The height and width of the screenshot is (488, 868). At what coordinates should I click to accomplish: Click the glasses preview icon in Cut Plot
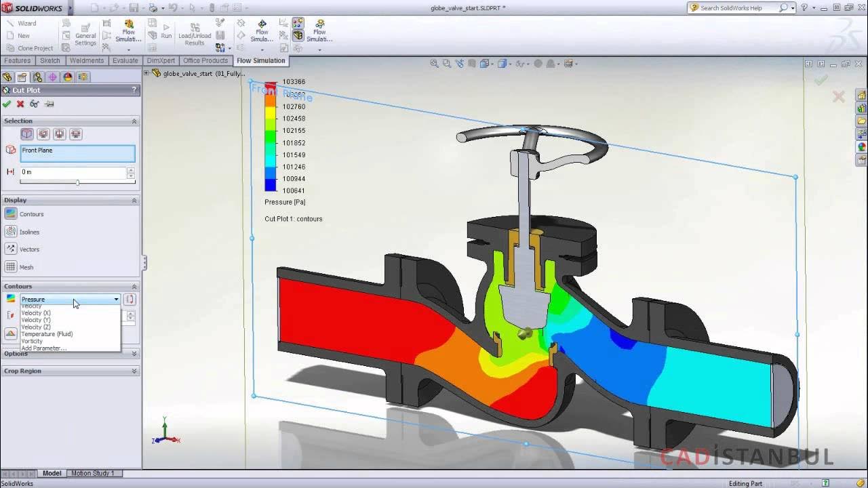click(x=35, y=104)
